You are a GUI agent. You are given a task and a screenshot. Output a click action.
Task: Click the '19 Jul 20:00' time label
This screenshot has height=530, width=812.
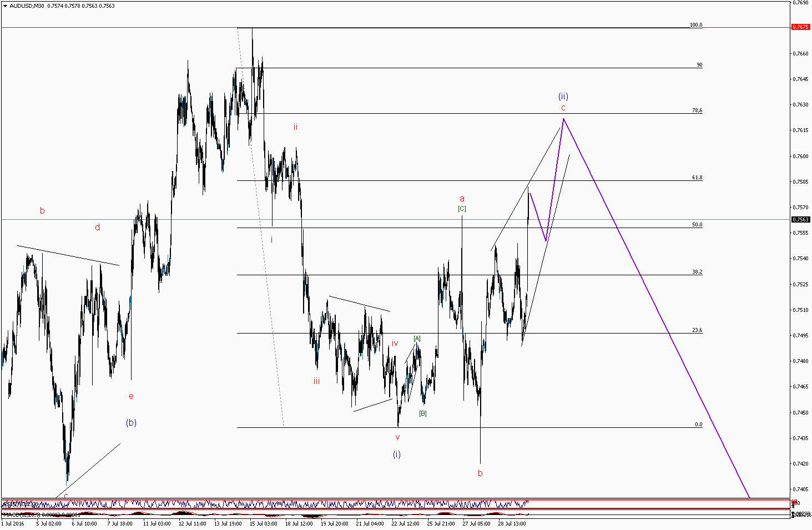[x=335, y=523]
